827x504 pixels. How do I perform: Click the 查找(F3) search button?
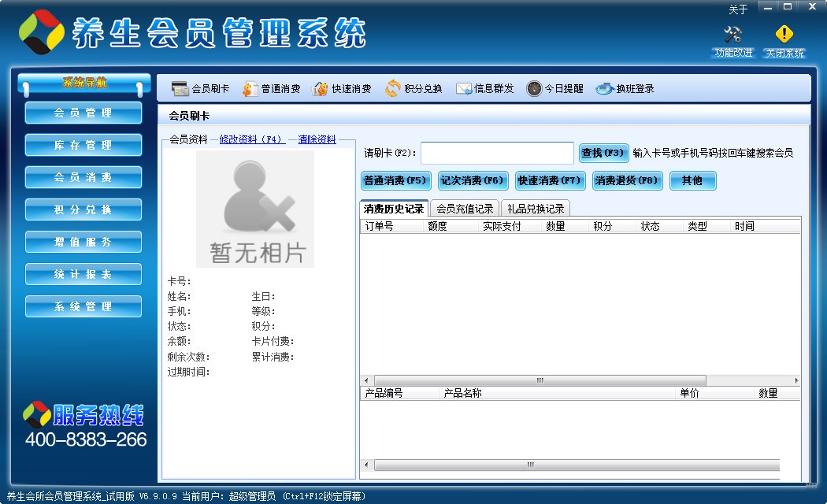point(603,153)
